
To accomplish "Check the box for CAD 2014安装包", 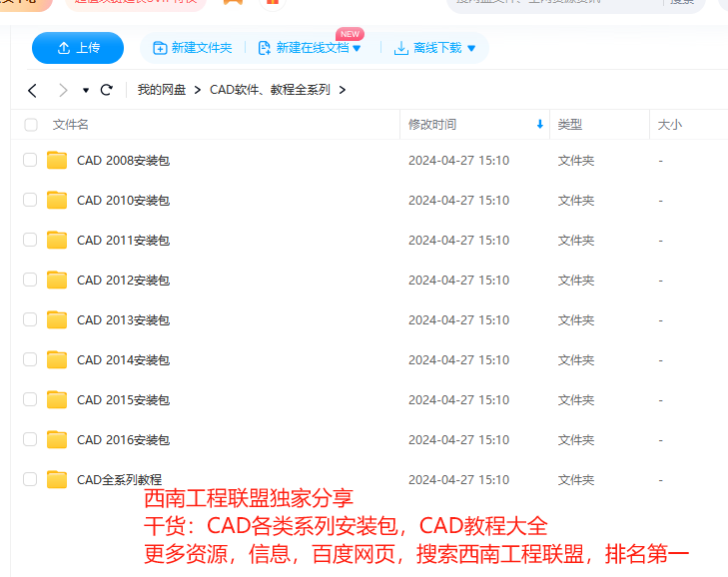I will [x=30, y=359].
